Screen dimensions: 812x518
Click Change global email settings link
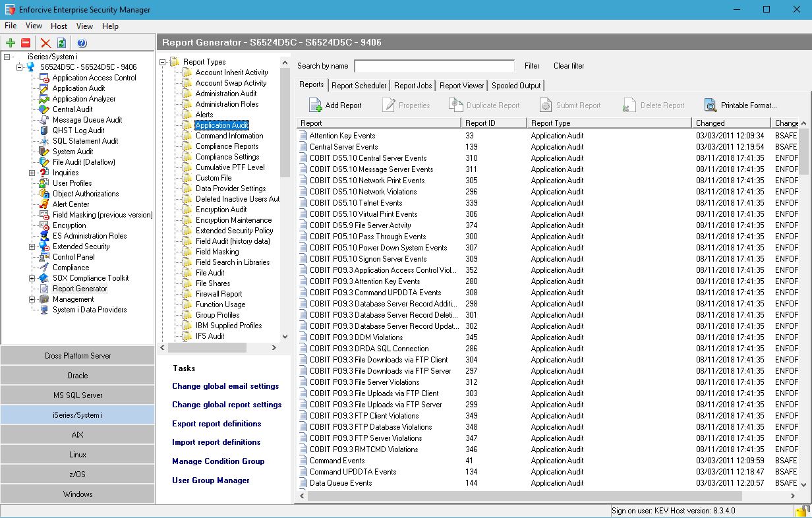(225, 386)
